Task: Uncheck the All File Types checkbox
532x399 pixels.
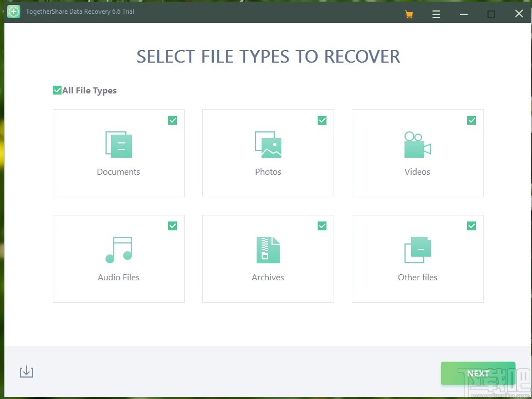Action: pyautogui.click(x=57, y=90)
